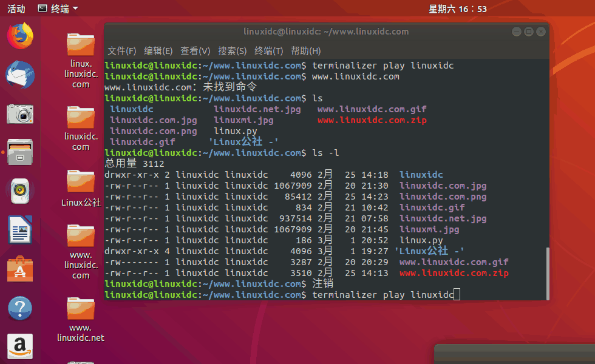
Task: Click the 活动 button in the top bar
Action: pos(15,8)
